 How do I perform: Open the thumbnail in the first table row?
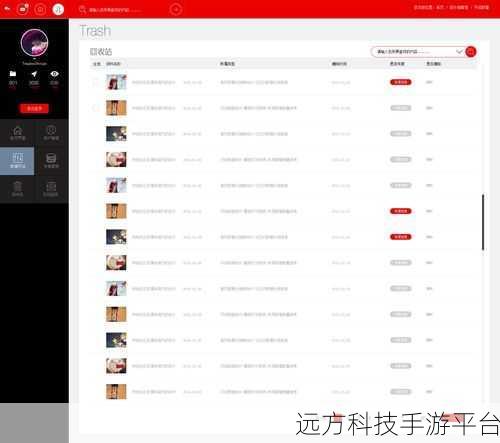point(116,82)
